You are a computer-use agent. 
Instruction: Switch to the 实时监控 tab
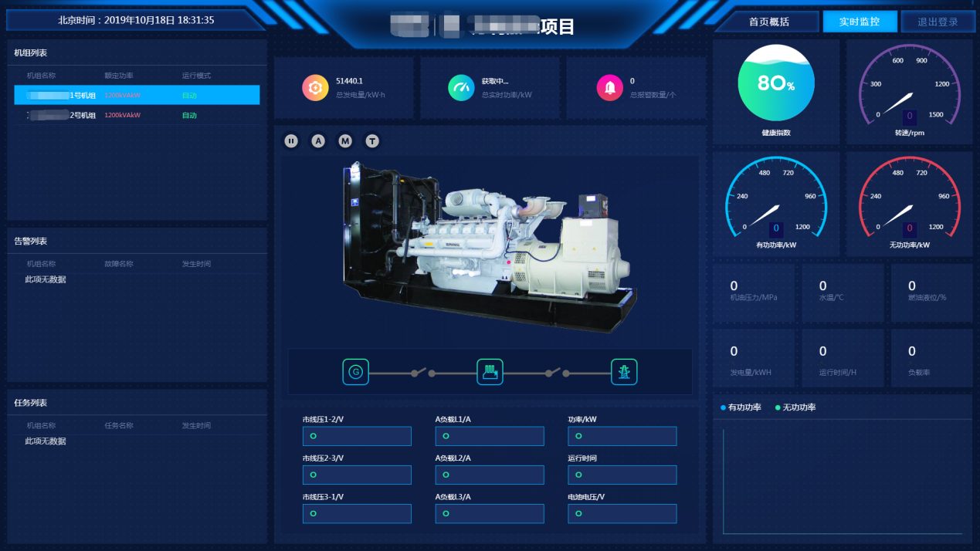pyautogui.click(x=860, y=22)
